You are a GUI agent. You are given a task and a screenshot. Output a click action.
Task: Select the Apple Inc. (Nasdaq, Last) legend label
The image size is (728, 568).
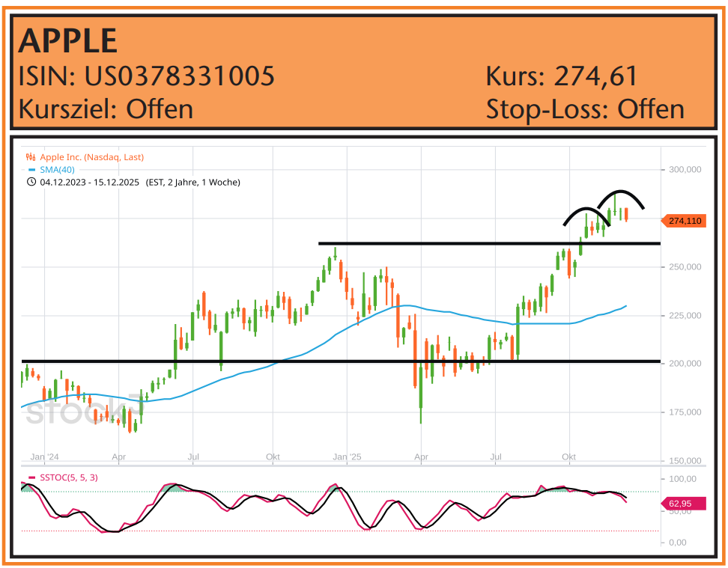(x=92, y=157)
